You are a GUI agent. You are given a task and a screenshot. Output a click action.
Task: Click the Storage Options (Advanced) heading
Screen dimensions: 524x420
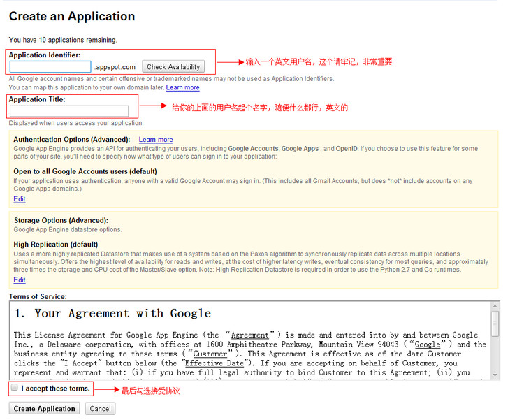(x=61, y=220)
